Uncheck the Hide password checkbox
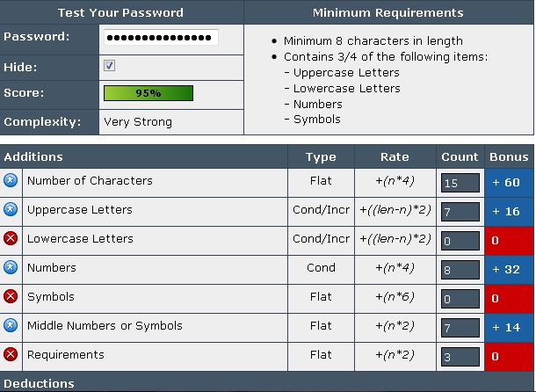The height and width of the screenshot is (392, 536). coord(110,66)
